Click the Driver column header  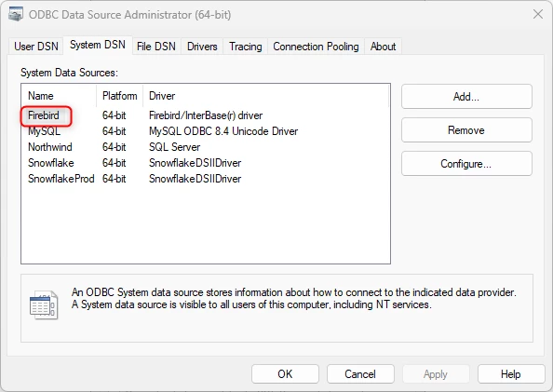click(266, 96)
